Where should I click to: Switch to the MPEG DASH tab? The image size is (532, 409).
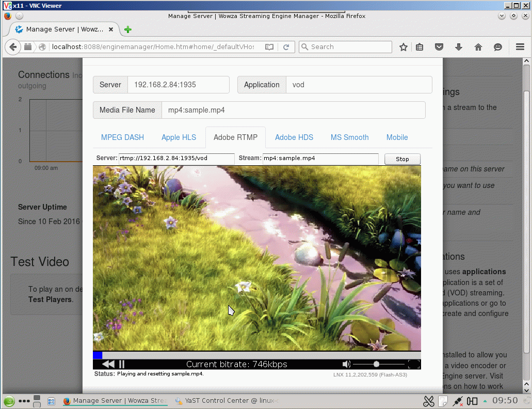(122, 137)
